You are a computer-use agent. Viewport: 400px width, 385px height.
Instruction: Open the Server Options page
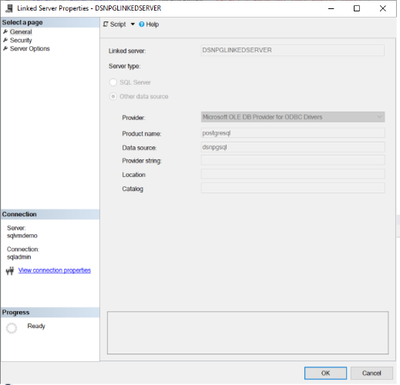[x=30, y=49]
